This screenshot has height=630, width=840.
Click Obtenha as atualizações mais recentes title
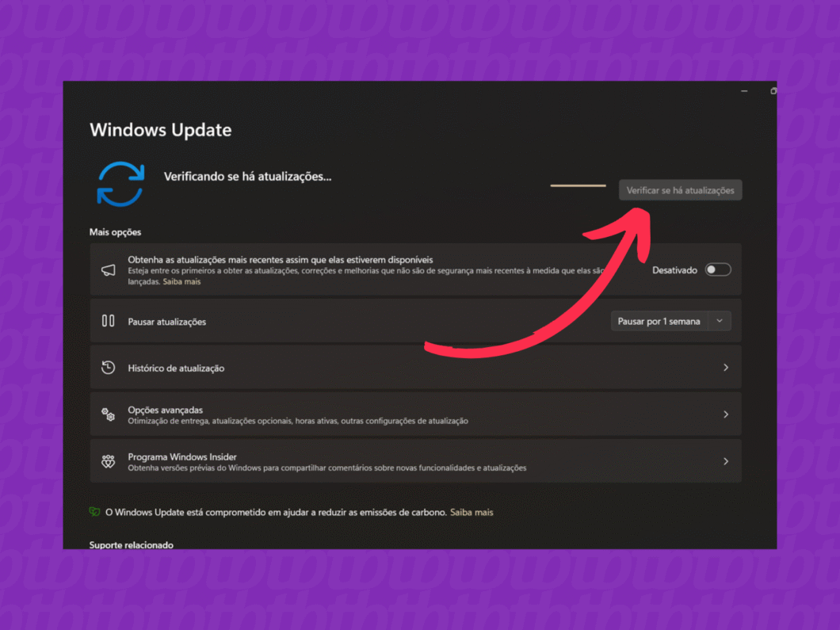pos(281,260)
